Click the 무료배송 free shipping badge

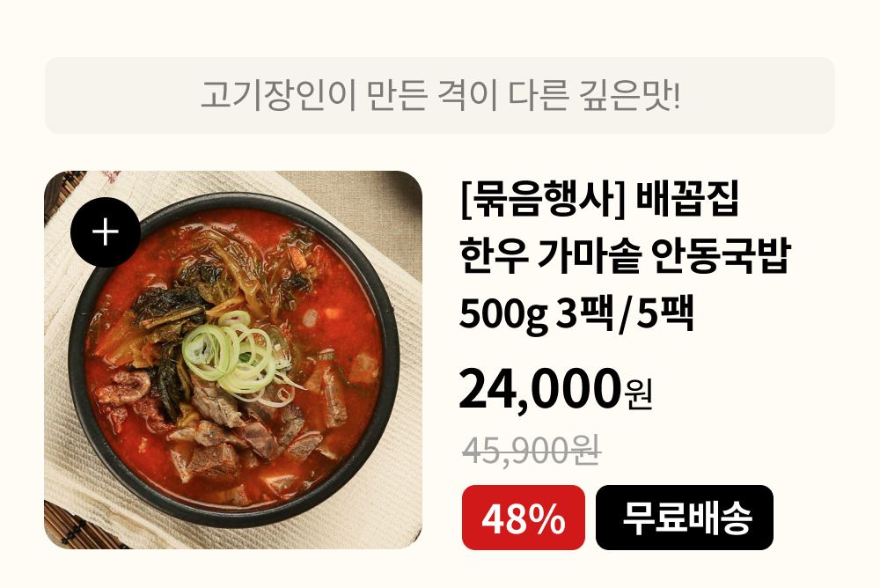(x=685, y=518)
